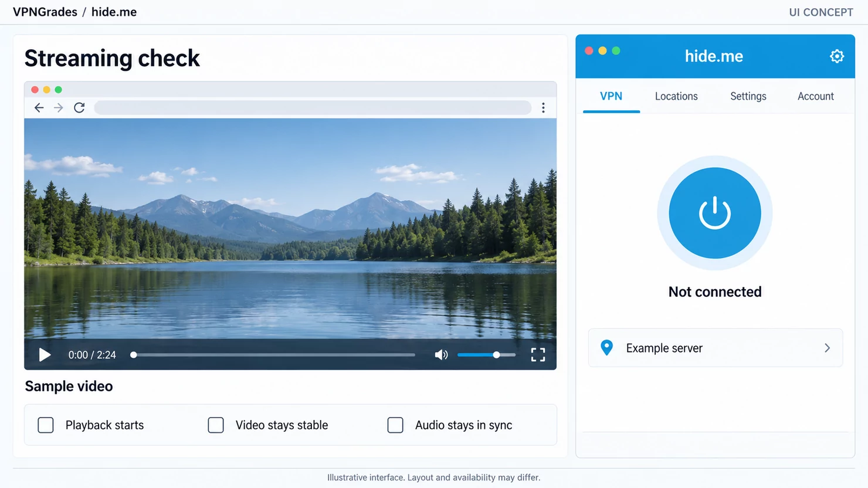Viewport: 868px width, 488px height.
Task: Open the browser three-dot menu
Action: click(x=543, y=108)
